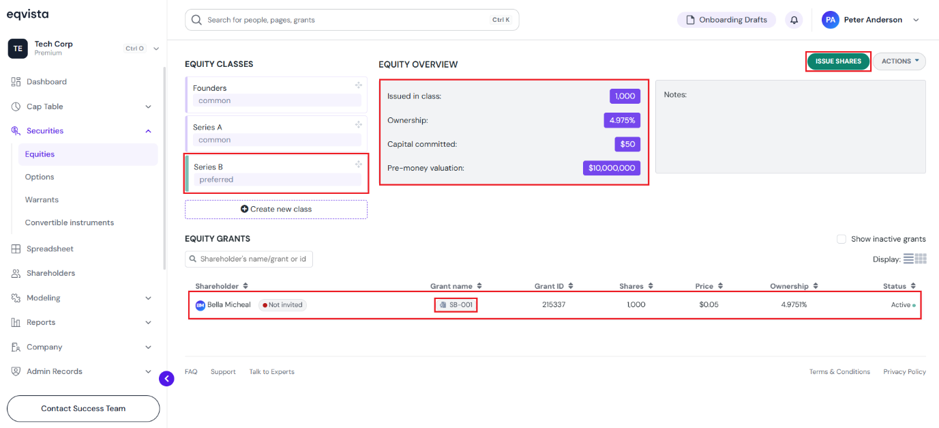Open the Support footer link
The image size is (939, 428).
coord(223,372)
